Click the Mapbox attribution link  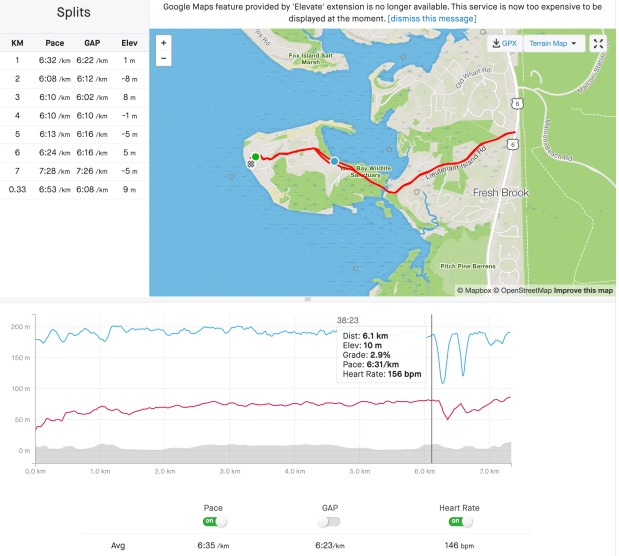point(475,290)
